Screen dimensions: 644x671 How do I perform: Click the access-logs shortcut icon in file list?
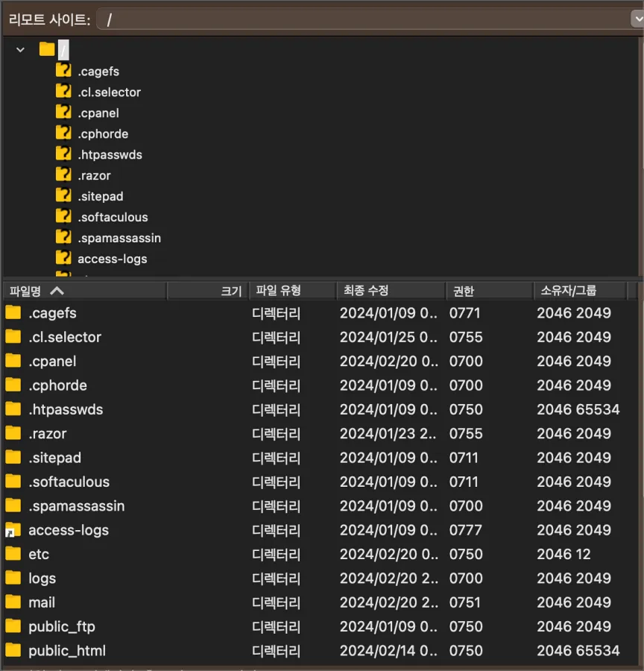pos(13,531)
